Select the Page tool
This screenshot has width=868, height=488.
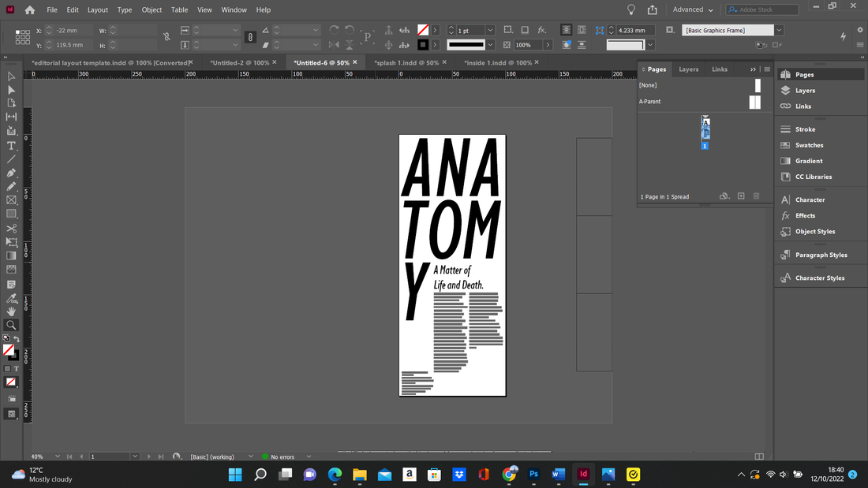pyautogui.click(x=11, y=103)
